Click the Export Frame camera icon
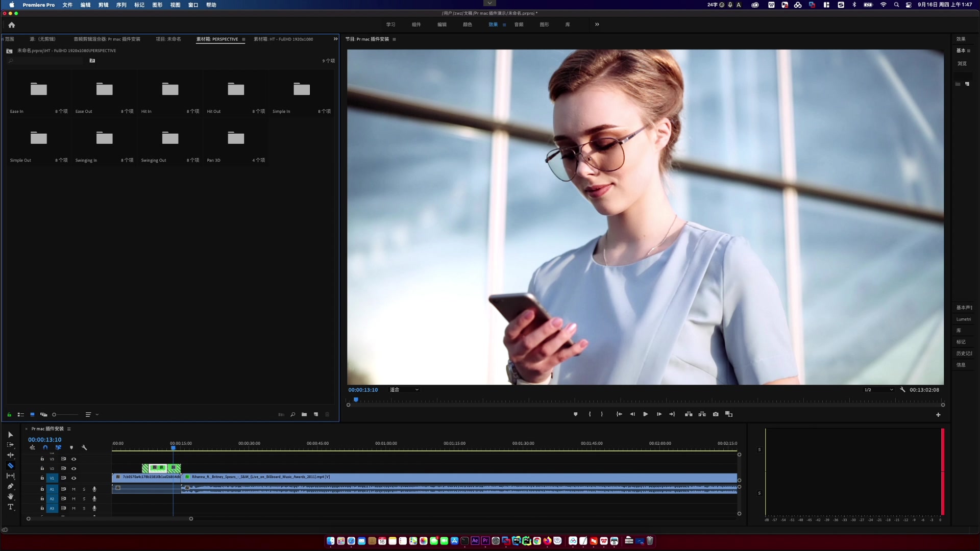The width and height of the screenshot is (980, 551). 716,414
